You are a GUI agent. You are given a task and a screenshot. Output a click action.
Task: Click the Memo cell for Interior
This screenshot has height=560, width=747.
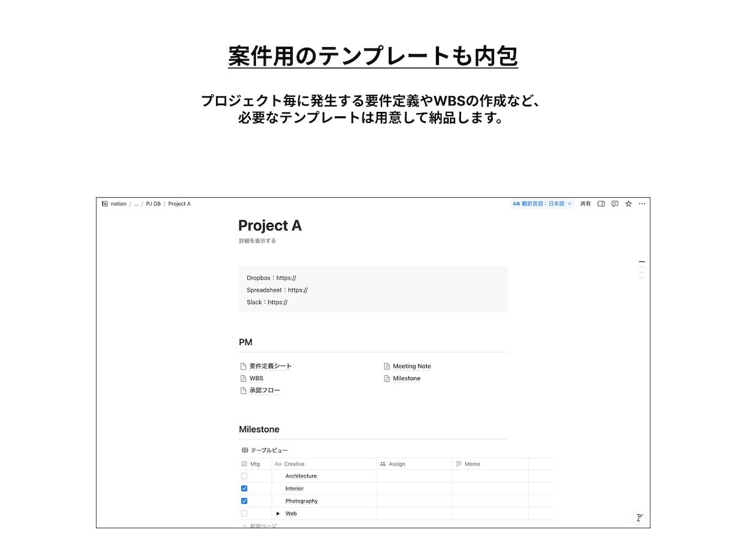490,488
